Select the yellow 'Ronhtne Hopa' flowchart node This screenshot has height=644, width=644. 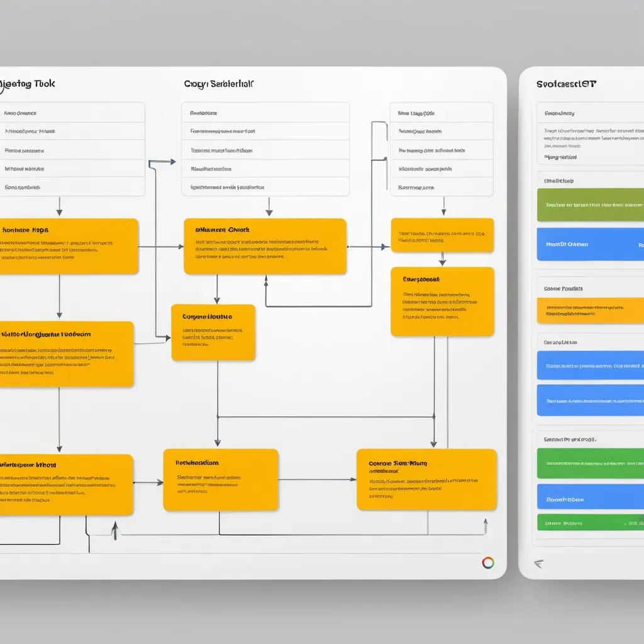68,247
